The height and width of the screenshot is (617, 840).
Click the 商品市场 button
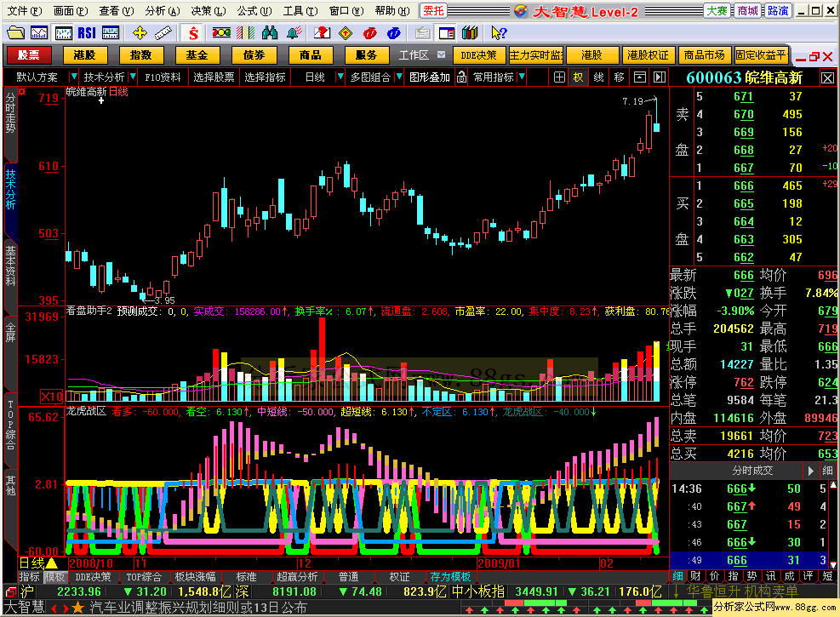pyautogui.click(x=705, y=54)
